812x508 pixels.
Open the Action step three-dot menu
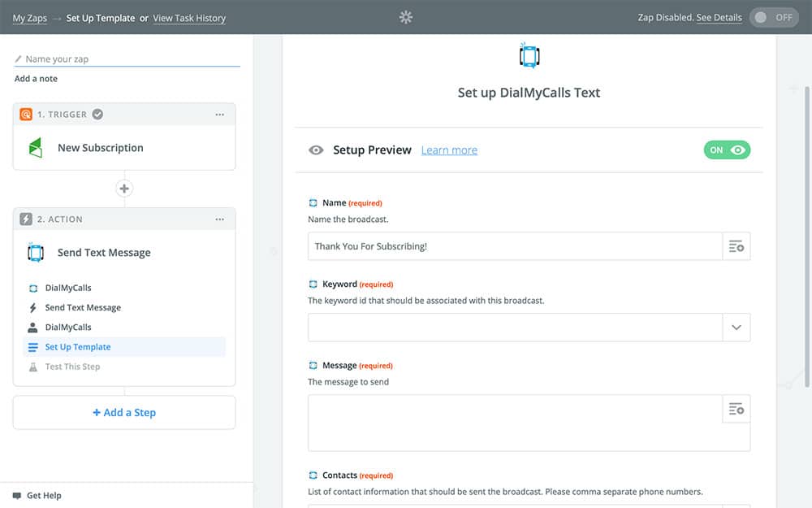[219, 219]
